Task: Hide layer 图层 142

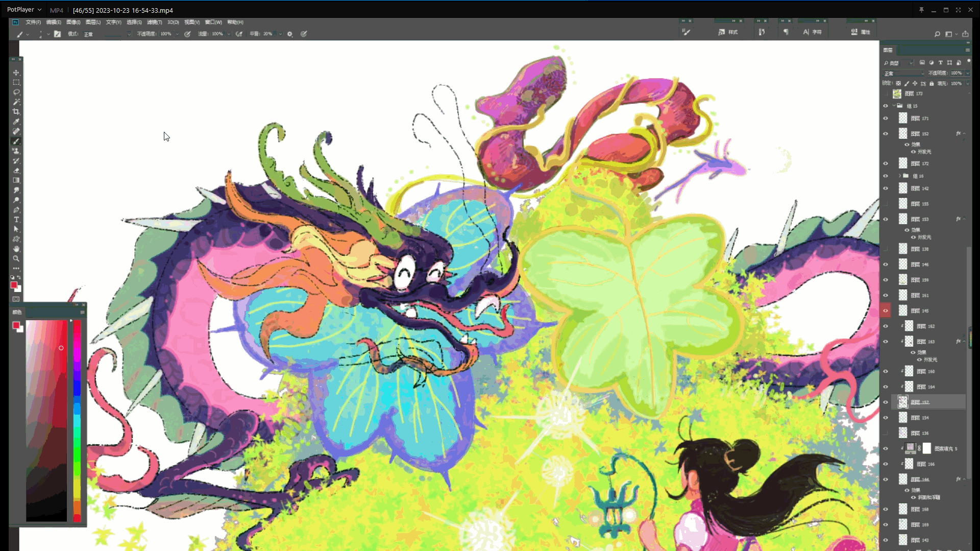Action: click(x=886, y=188)
